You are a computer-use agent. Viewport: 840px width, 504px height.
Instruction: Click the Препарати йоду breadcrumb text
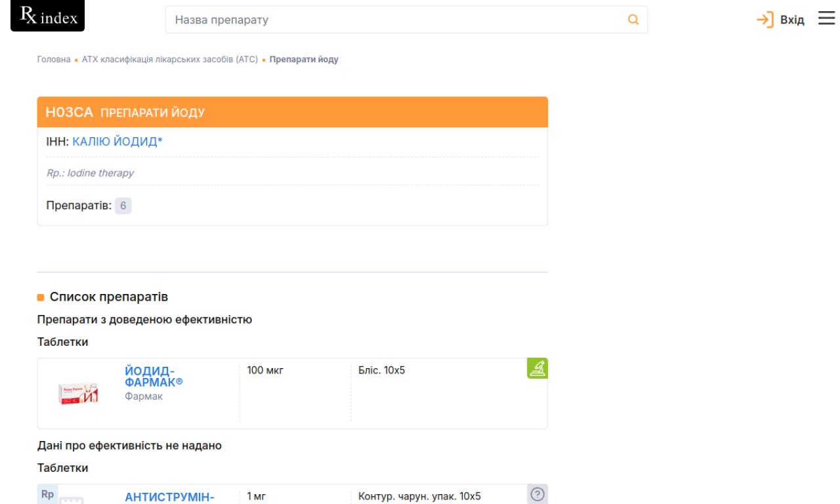tap(304, 59)
